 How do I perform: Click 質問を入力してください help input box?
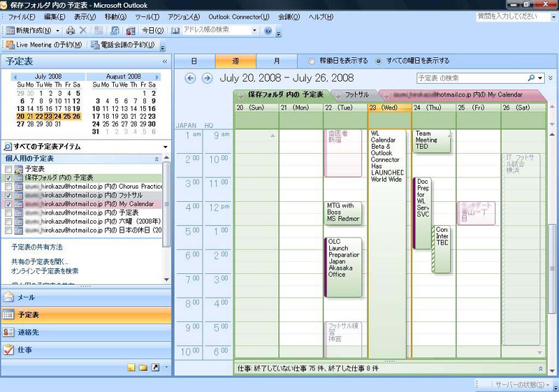tap(513, 16)
